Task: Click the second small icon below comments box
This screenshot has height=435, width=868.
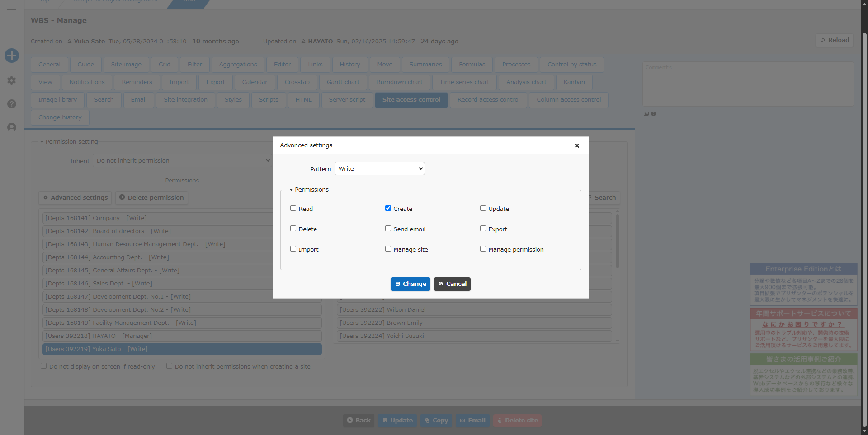Action: tap(653, 113)
